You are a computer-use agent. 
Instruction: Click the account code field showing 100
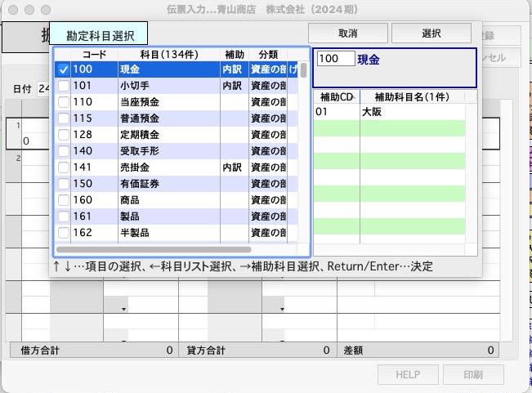335,60
